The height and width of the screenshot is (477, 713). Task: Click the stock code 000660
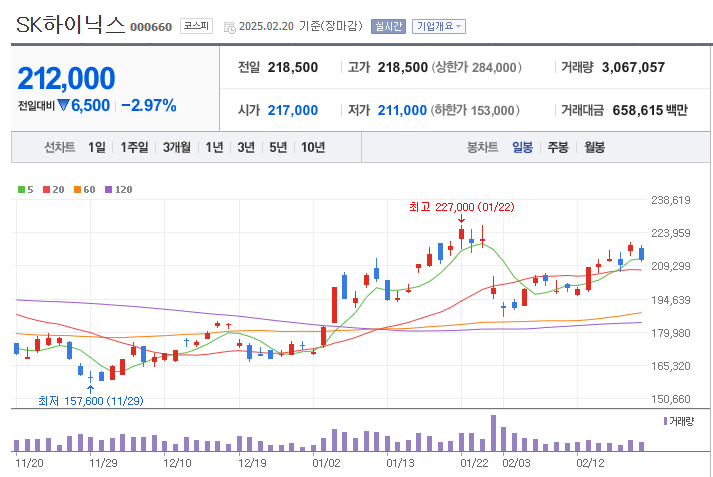coord(151,27)
